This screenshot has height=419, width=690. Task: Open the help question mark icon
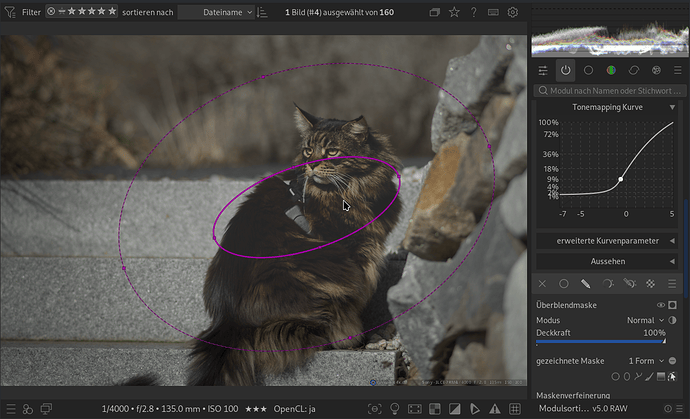[474, 12]
